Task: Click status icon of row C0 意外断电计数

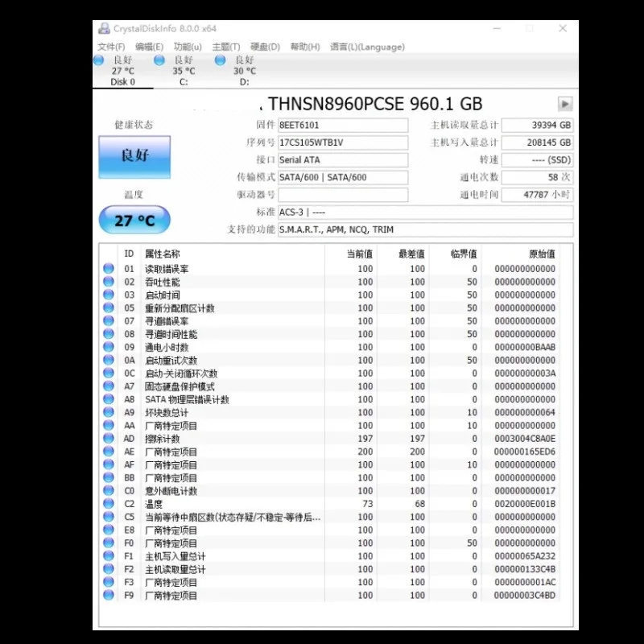Action: (x=109, y=491)
